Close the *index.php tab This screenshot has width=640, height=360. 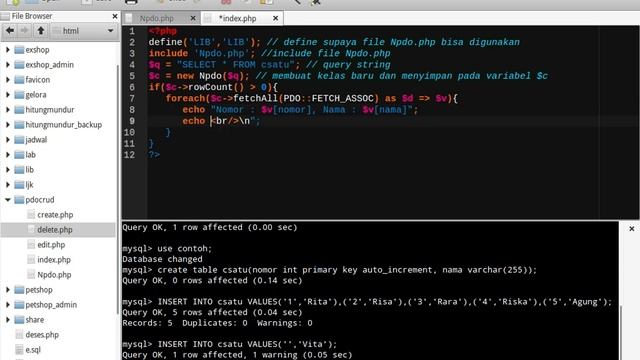click(x=276, y=18)
